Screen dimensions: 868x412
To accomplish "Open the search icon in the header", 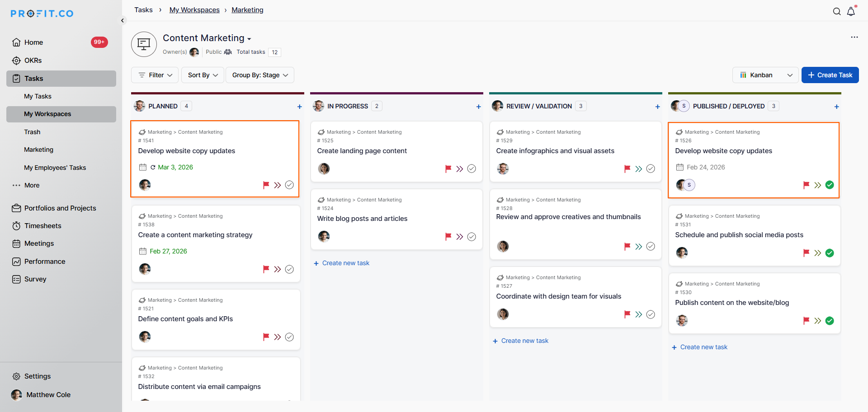I will [837, 12].
